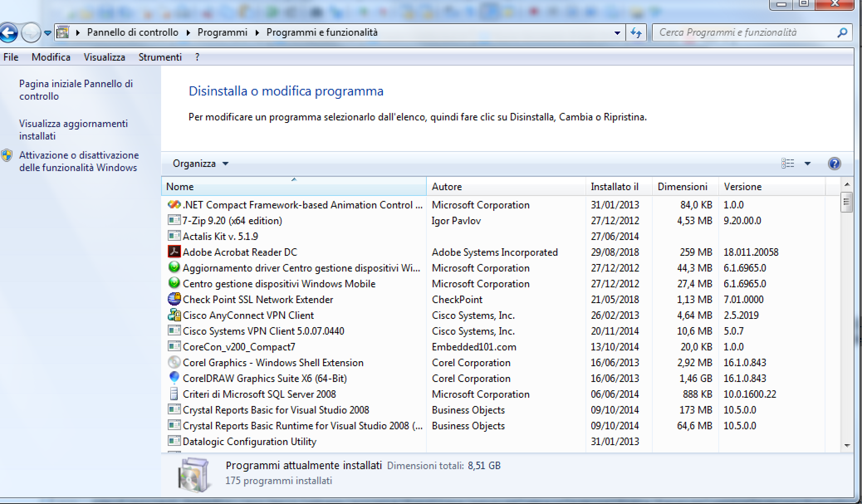Open the Strumenti menu
The image size is (862, 504).
[160, 57]
